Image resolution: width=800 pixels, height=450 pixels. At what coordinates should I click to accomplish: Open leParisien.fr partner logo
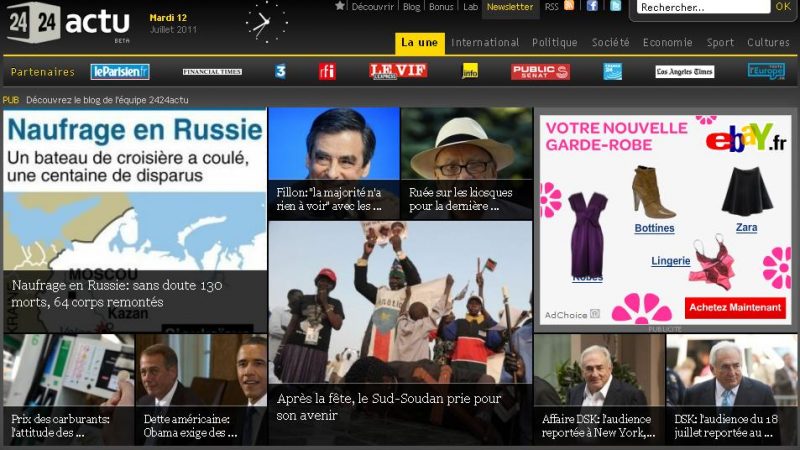(120, 71)
